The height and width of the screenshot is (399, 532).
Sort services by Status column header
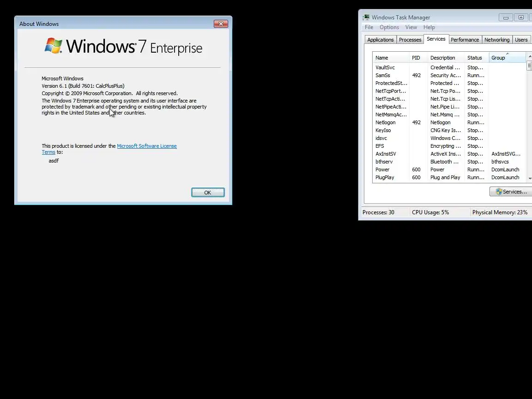[477, 58]
